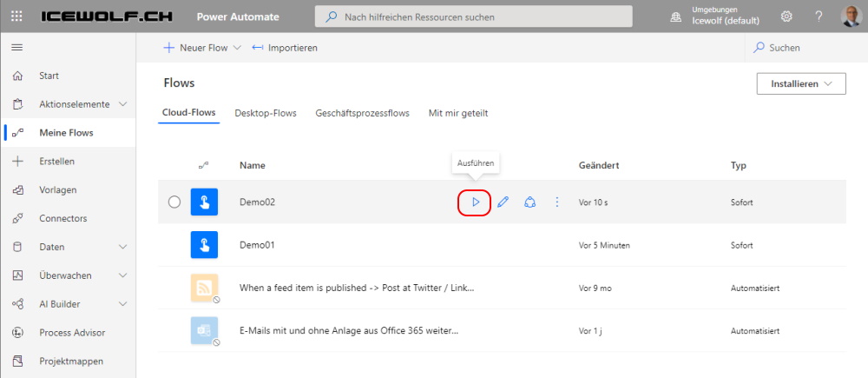Open more commands dots for Demo02

(x=557, y=202)
